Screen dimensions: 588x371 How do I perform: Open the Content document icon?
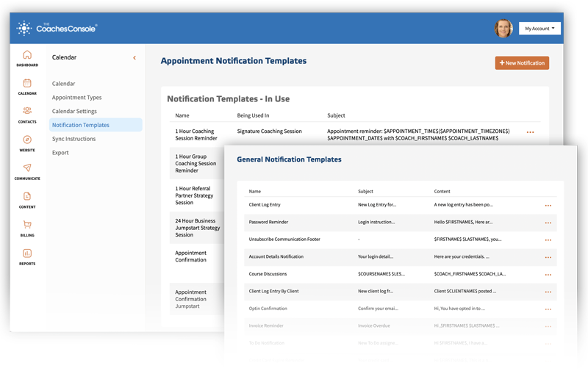[27, 196]
